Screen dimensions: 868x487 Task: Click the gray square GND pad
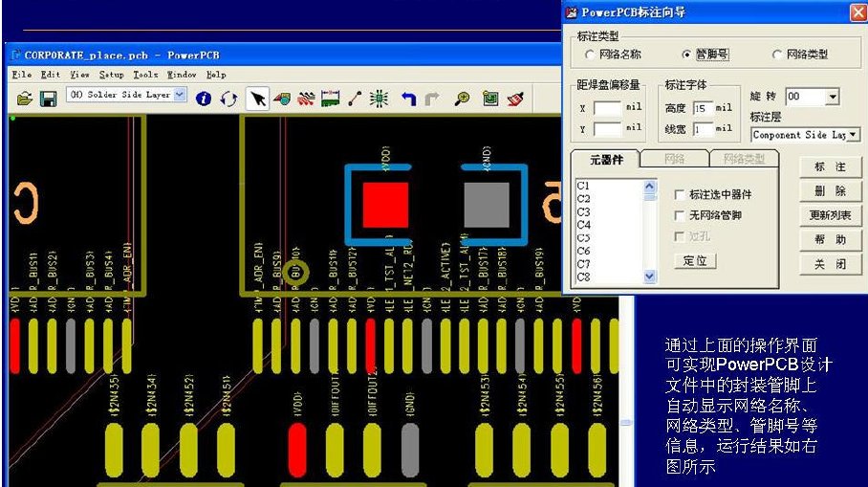coord(487,205)
